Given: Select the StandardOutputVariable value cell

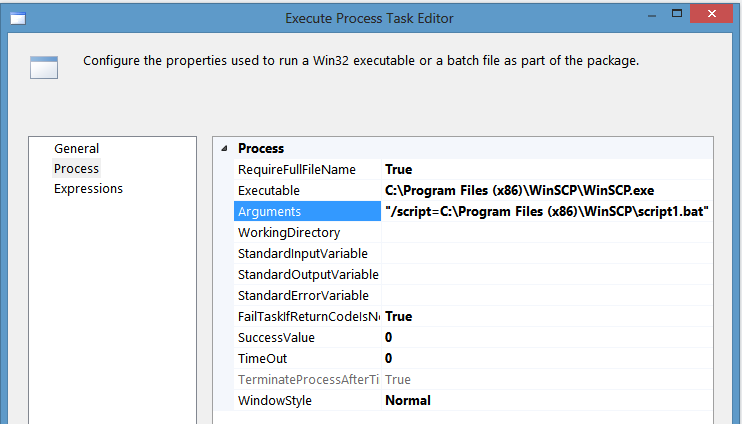Looking at the screenshot, I should (547, 274).
